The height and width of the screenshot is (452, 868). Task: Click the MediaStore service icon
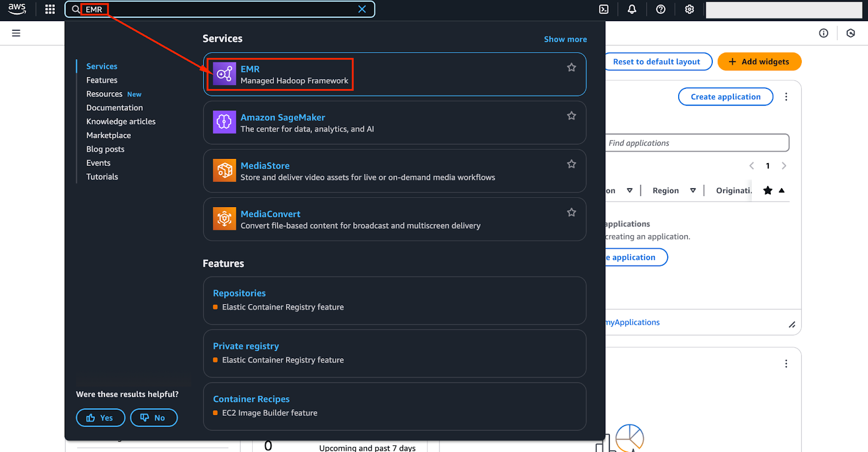click(224, 171)
